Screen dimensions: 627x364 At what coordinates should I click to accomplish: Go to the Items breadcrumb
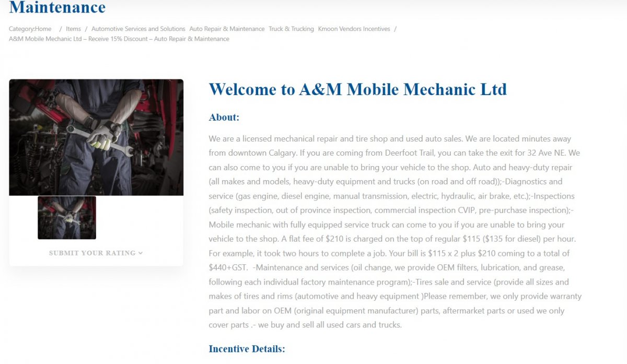(x=73, y=29)
